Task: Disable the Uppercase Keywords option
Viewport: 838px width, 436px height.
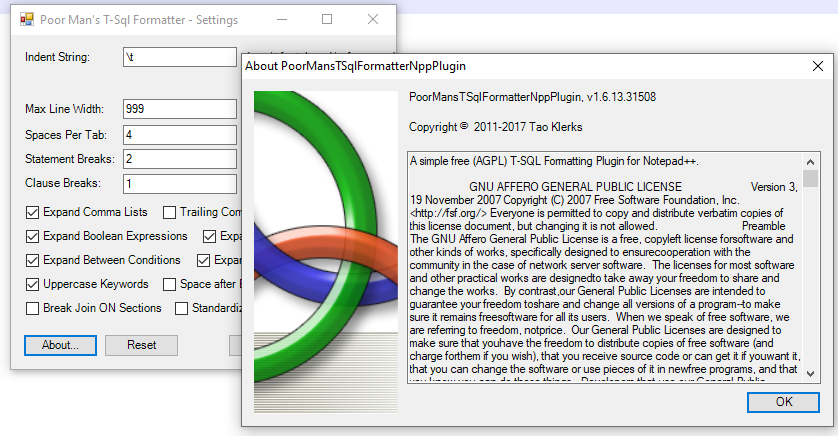Action: (x=33, y=284)
